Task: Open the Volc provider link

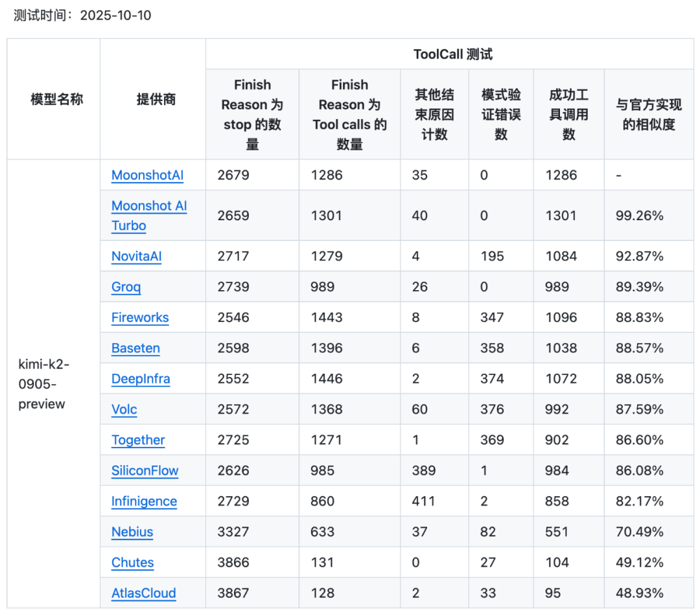Action: point(124,409)
